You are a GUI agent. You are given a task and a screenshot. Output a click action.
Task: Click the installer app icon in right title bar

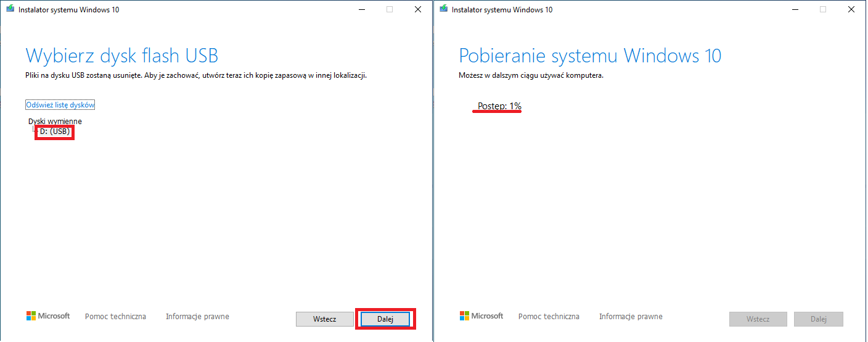(444, 9)
